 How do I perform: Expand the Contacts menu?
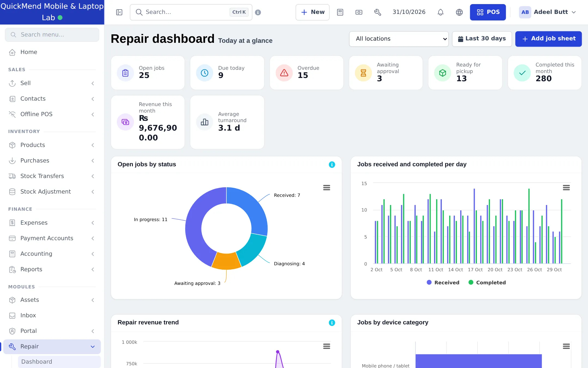pos(52,99)
